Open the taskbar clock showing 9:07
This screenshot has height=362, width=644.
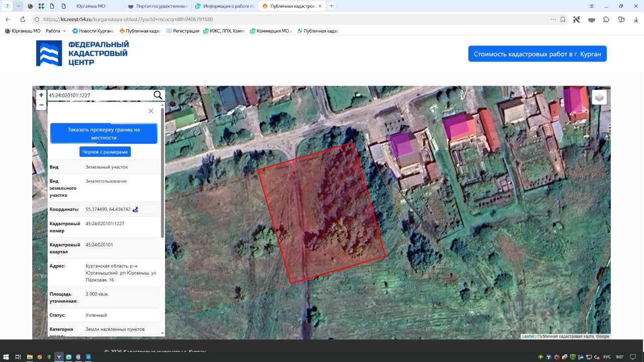point(620,357)
